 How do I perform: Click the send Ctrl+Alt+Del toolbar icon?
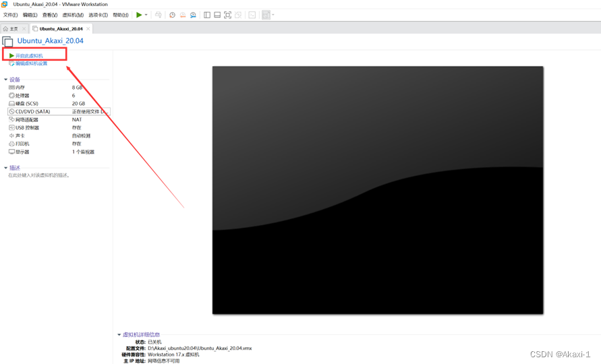coord(159,15)
